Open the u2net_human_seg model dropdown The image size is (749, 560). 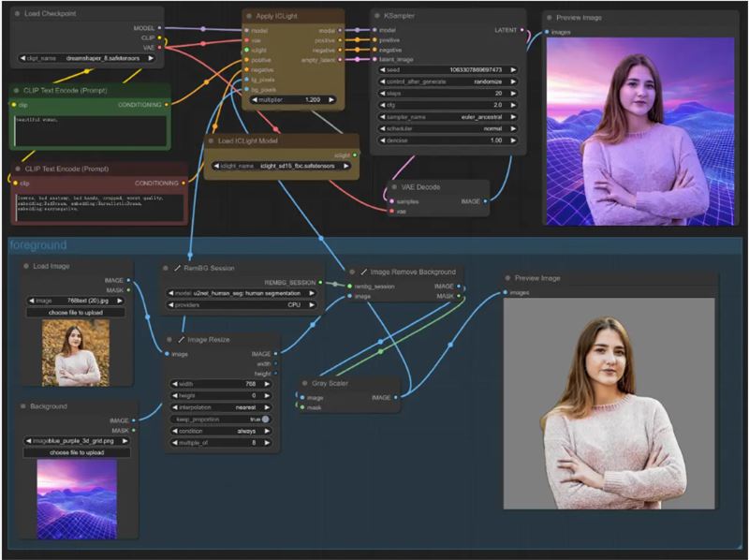click(x=242, y=293)
